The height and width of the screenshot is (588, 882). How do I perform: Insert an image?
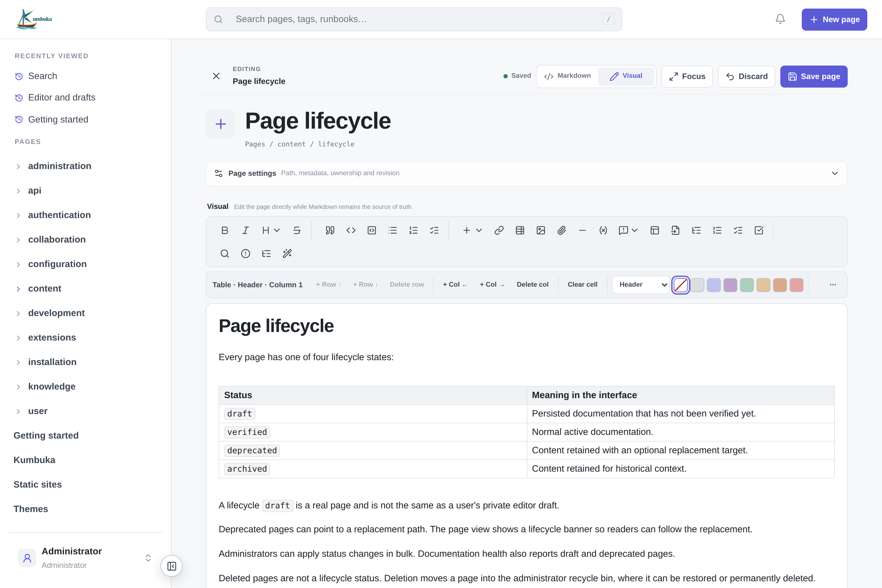click(541, 230)
